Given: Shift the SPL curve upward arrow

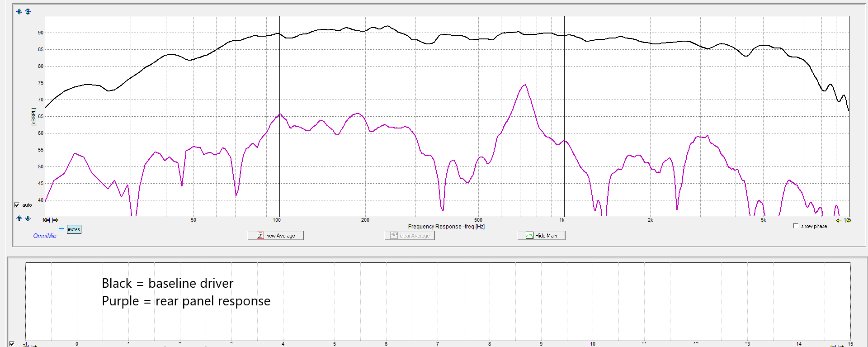Looking at the screenshot, I should (19, 218).
